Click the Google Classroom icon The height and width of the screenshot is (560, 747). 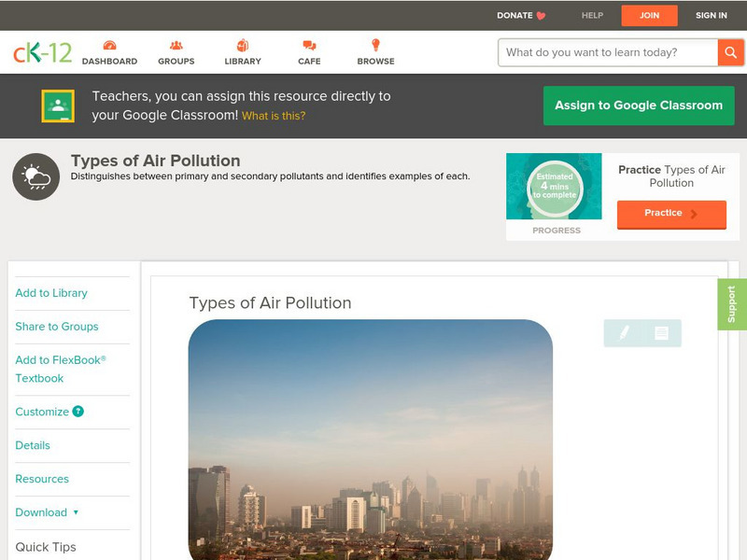point(58,105)
